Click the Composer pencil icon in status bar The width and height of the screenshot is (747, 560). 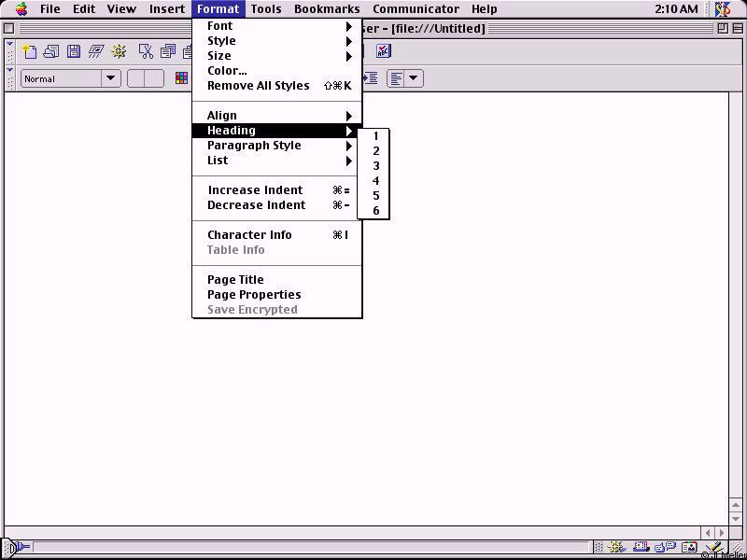[x=713, y=548]
